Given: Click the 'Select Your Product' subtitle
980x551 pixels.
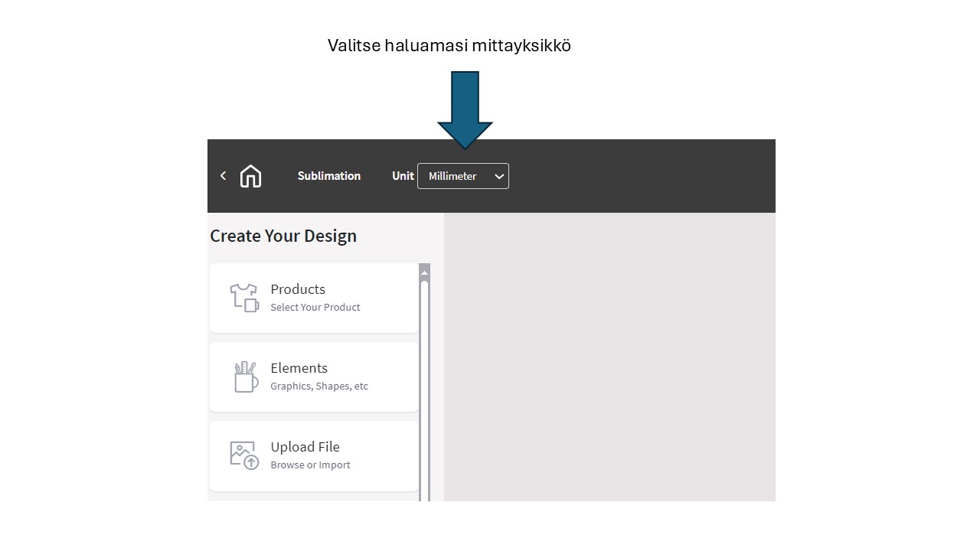Looking at the screenshot, I should 315,308.
